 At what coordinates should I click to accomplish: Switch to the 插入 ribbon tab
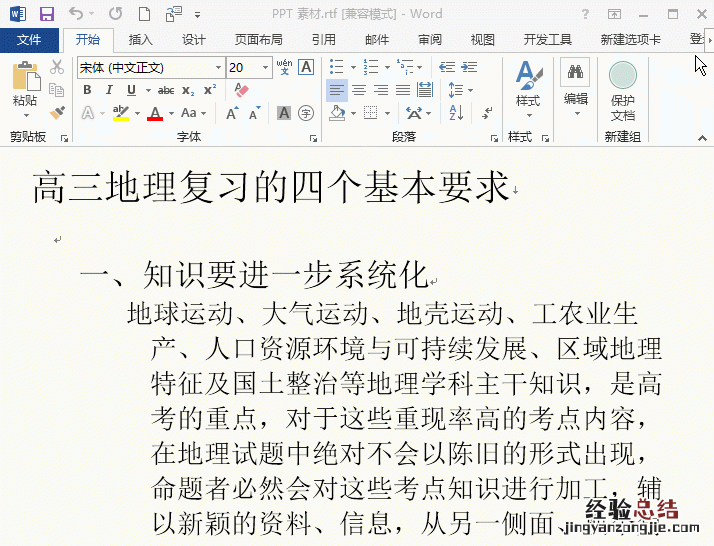[141, 40]
